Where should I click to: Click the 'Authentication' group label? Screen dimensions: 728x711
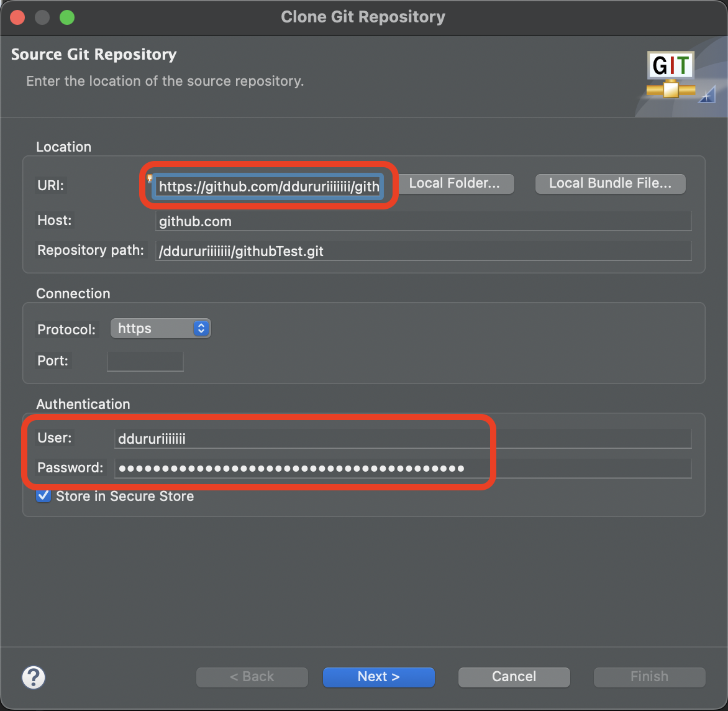[x=83, y=404]
